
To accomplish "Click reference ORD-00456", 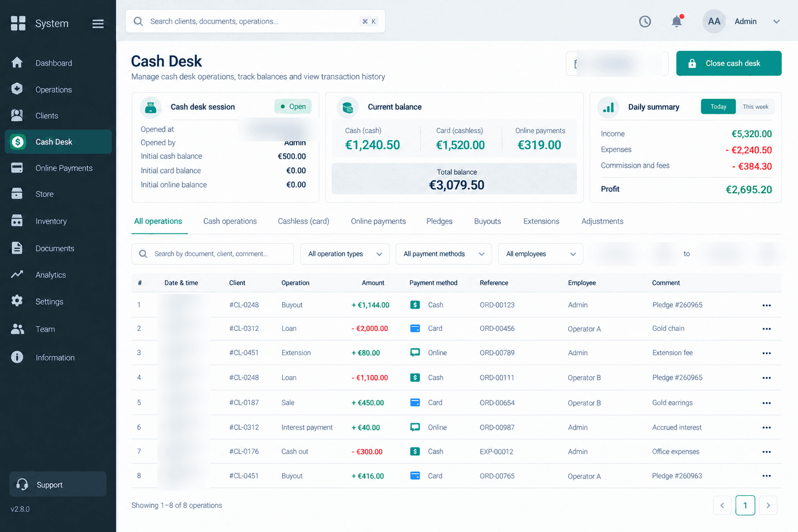I will [497, 329].
